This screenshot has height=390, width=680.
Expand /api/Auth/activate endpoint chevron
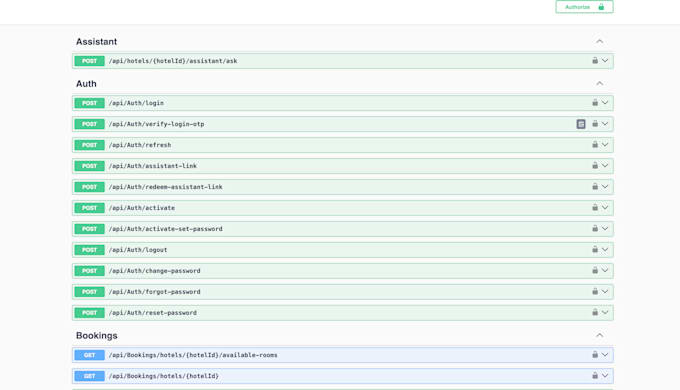coord(605,207)
